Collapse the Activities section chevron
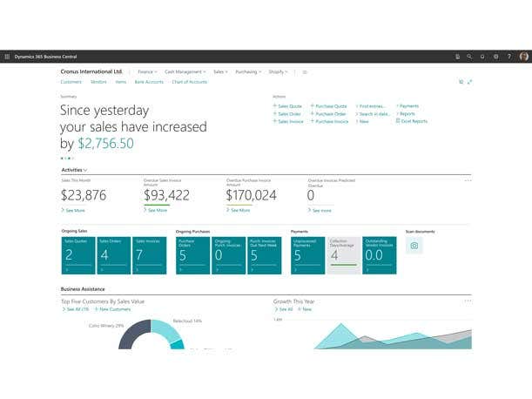 tap(85, 170)
